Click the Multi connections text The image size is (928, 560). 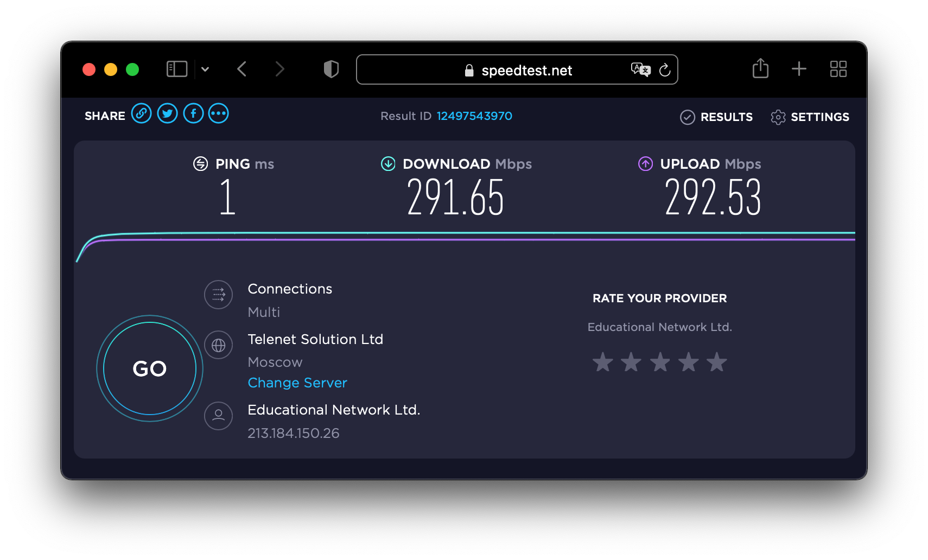264,312
